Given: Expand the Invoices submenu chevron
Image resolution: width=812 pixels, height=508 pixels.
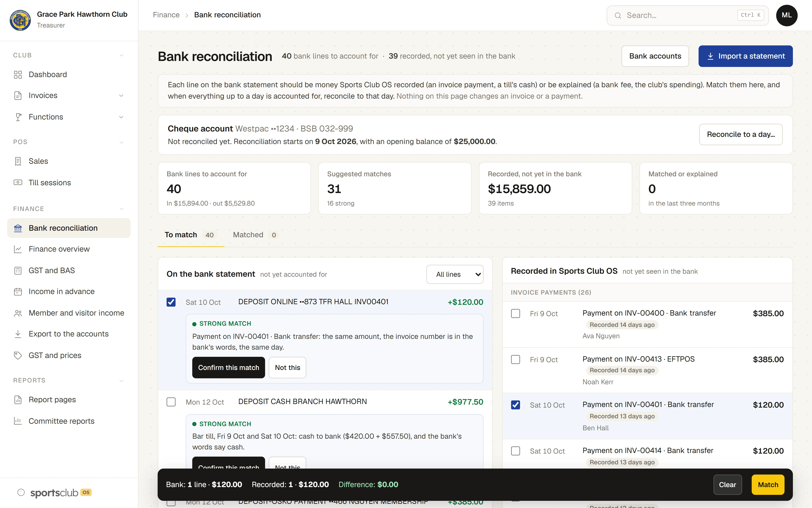Looking at the screenshot, I should click(121, 96).
